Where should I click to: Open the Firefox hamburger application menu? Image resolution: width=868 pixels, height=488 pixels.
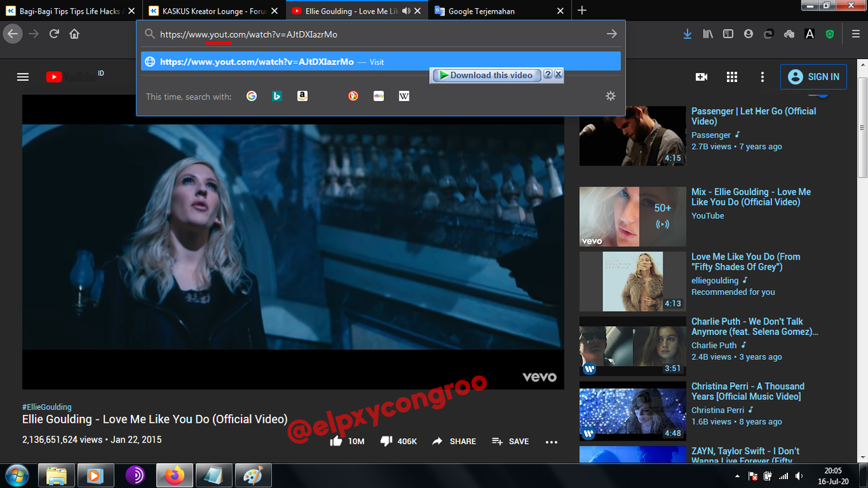tap(856, 34)
